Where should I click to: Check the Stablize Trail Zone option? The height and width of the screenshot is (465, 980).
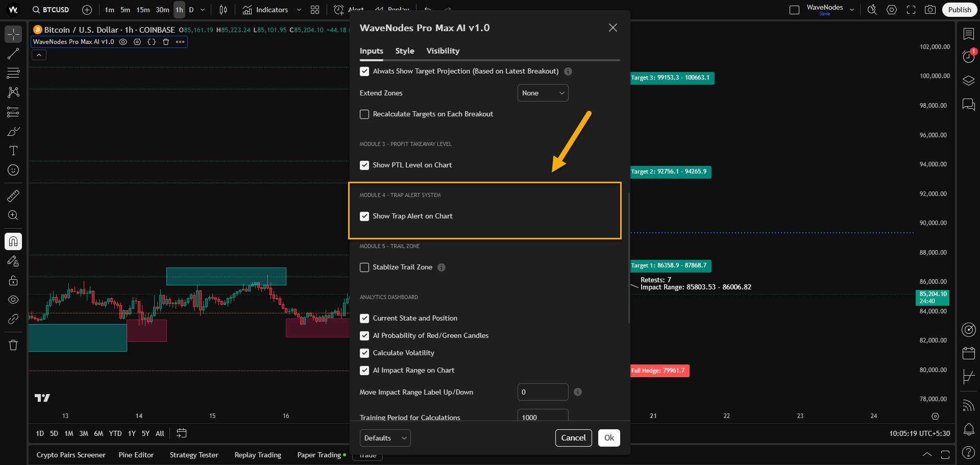[x=364, y=267]
